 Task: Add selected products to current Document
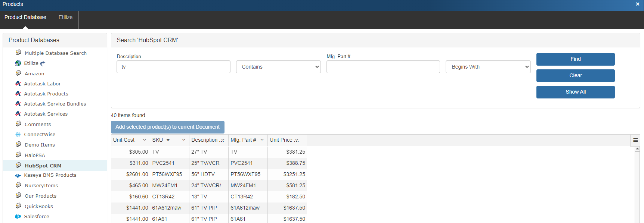pyautogui.click(x=167, y=127)
